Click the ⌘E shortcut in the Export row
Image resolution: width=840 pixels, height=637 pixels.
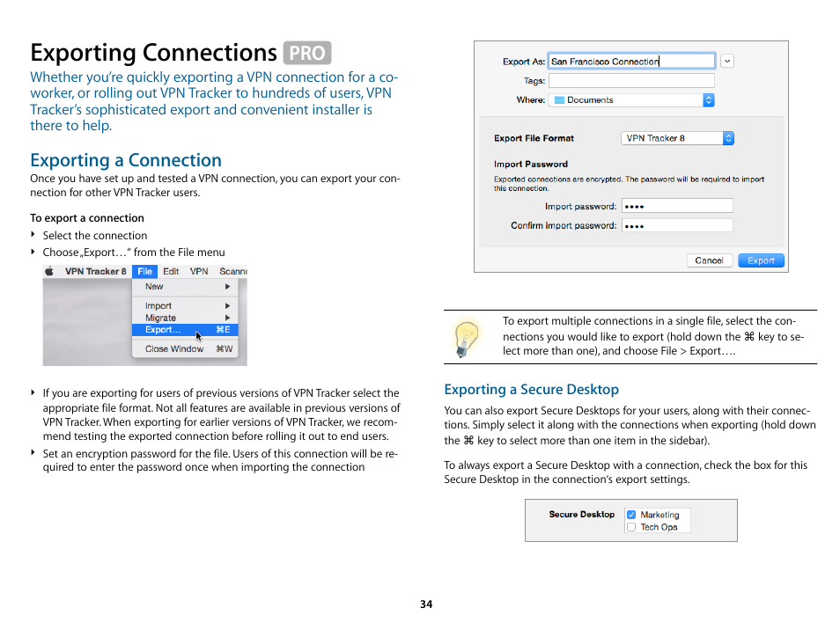(223, 330)
